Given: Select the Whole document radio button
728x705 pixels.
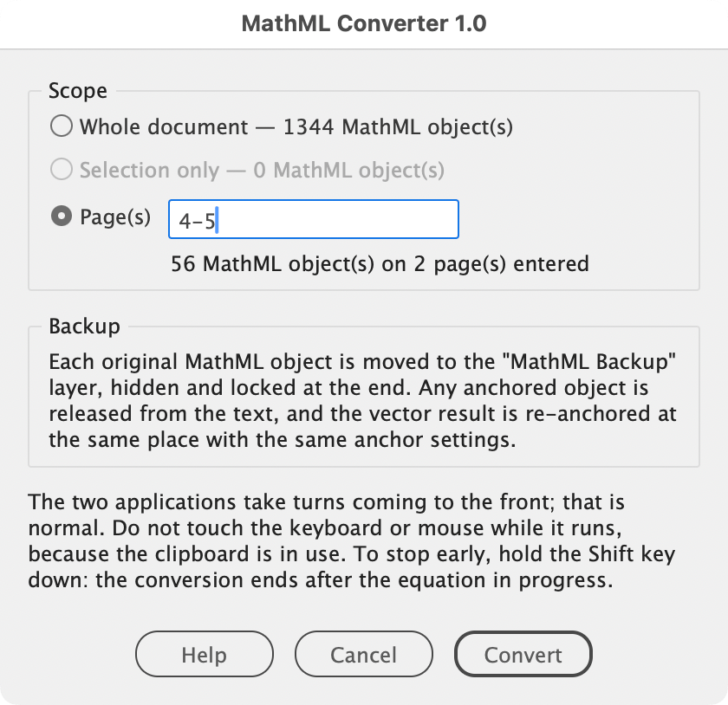Looking at the screenshot, I should (62, 126).
